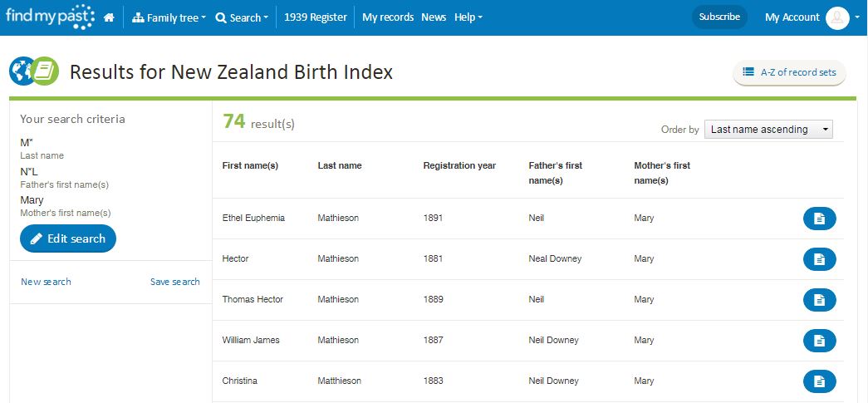View William James Mathieson record icon
The image size is (868, 403).
(819, 341)
